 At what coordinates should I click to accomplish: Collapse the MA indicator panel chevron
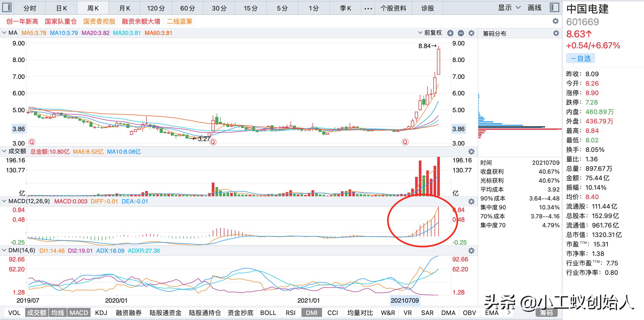(x=4, y=33)
